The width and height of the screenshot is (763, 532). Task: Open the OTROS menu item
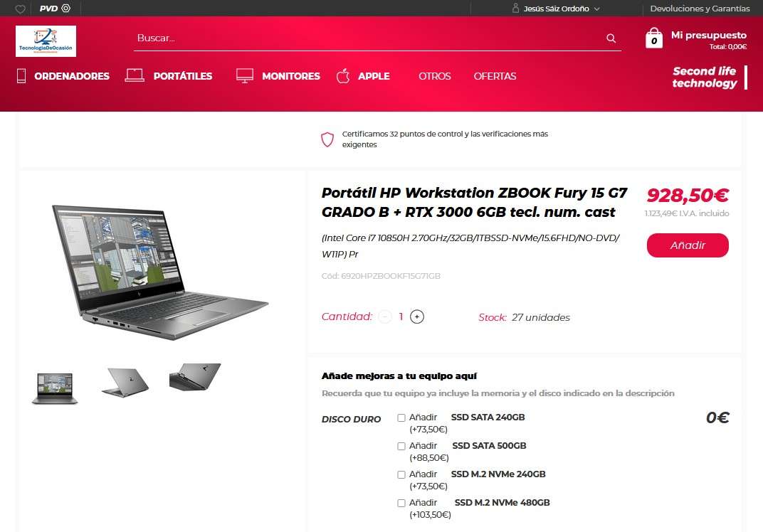[x=435, y=76]
